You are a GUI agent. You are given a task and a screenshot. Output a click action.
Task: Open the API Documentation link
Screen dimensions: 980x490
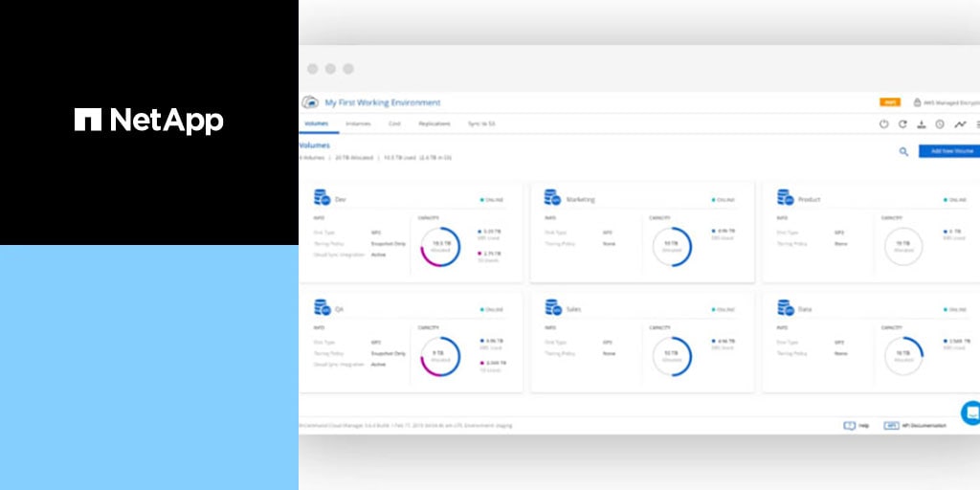click(x=916, y=425)
